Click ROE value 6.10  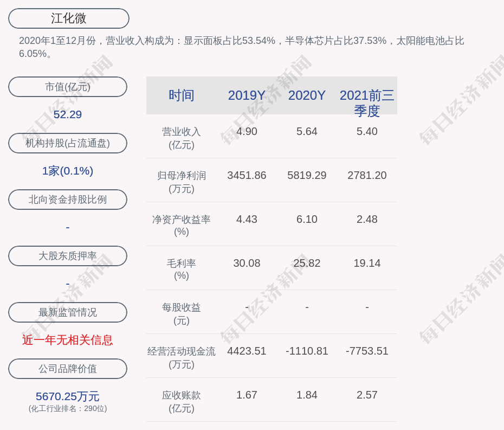[307, 220]
